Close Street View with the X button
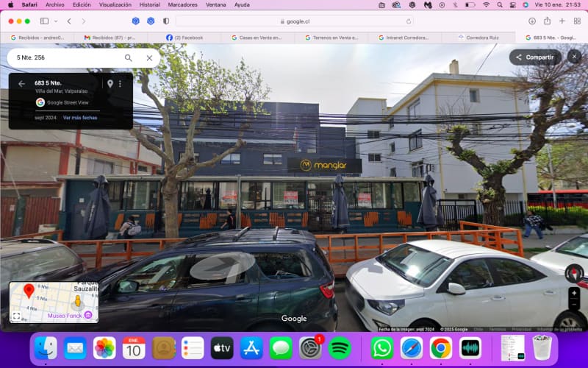 tap(574, 57)
